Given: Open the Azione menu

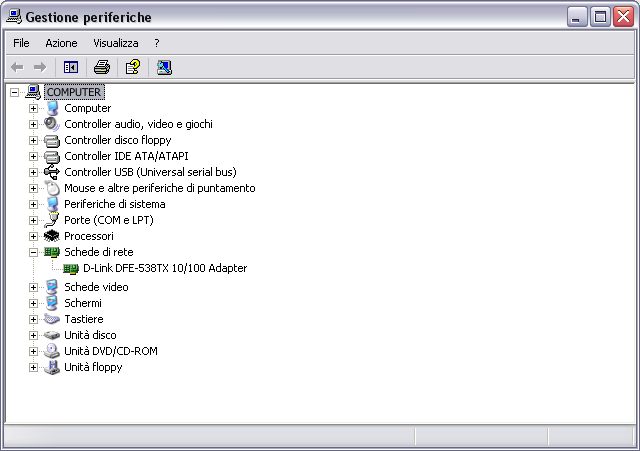Looking at the screenshot, I should pyautogui.click(x=61, y=43).
